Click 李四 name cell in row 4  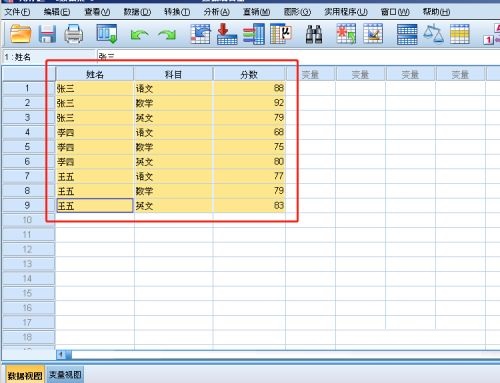coord(95,132)
